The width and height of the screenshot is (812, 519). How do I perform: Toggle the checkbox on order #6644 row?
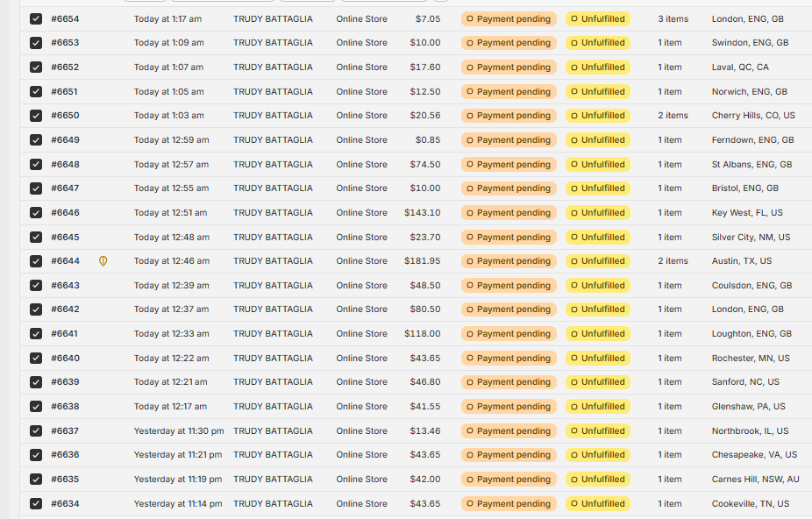point(36,261)
